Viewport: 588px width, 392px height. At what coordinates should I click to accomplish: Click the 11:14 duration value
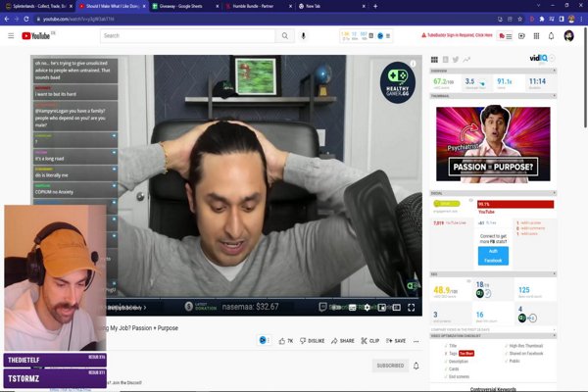(537, 81)
